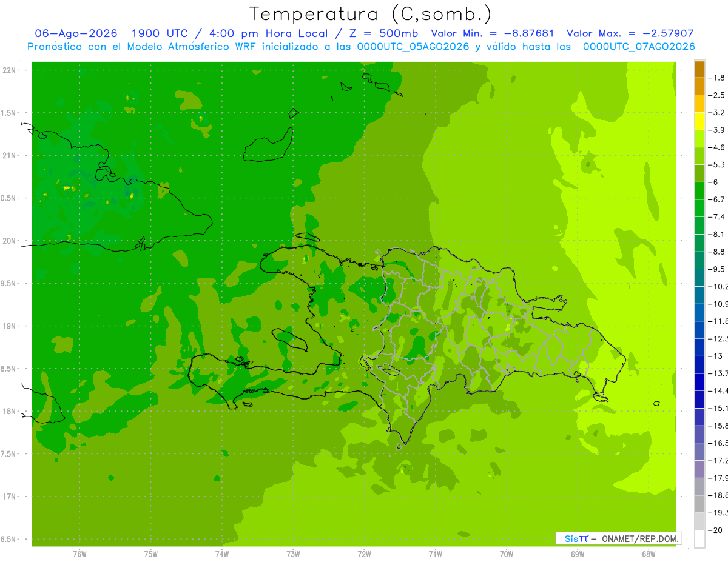The width and height of the screenshot is (728, 562).
Task: Click the '-13' color scale label
Action: pyautogui.click(x=716, y=356)
